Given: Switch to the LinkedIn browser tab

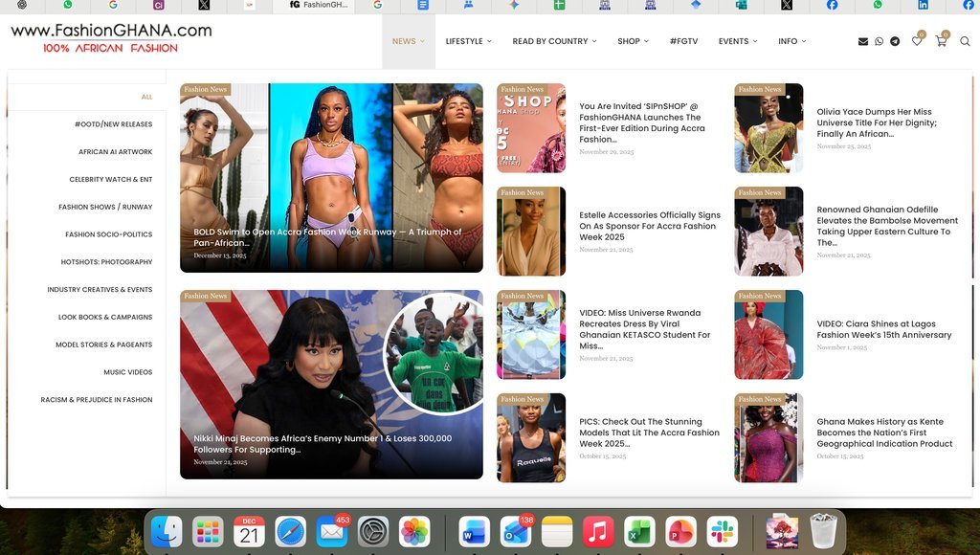Looking at the screenshot, I should click(924, 5).
